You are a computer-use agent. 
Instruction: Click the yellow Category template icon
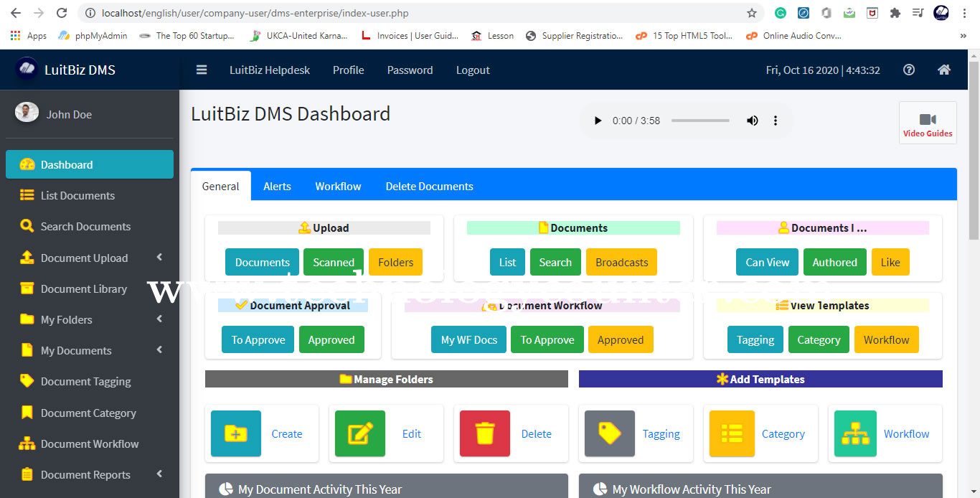[x=732, y=433]
